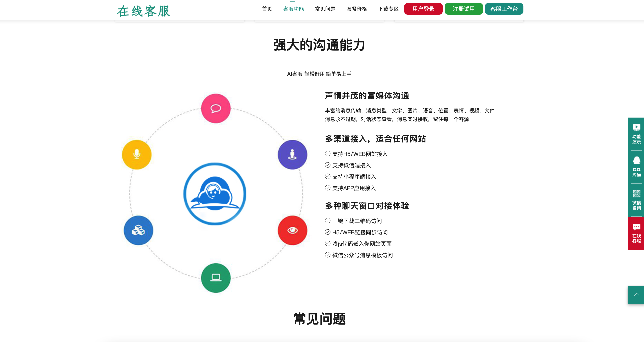Click the check icon beside 支持微信端接入
This screenshot has width=644, height=342.
[328, 165]
